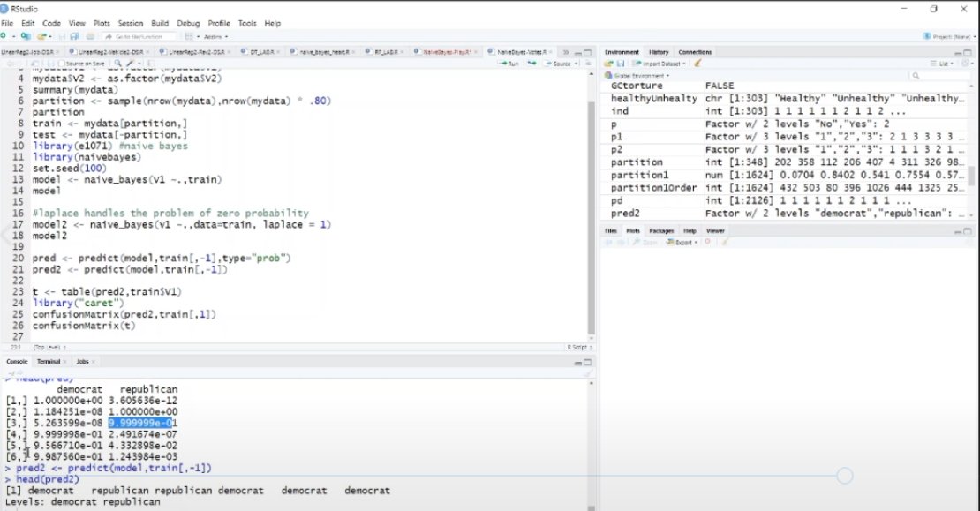This screenshot has height=511, width=980.
Task: Open the Import Dataset dropdown
Action: [658, 64]
